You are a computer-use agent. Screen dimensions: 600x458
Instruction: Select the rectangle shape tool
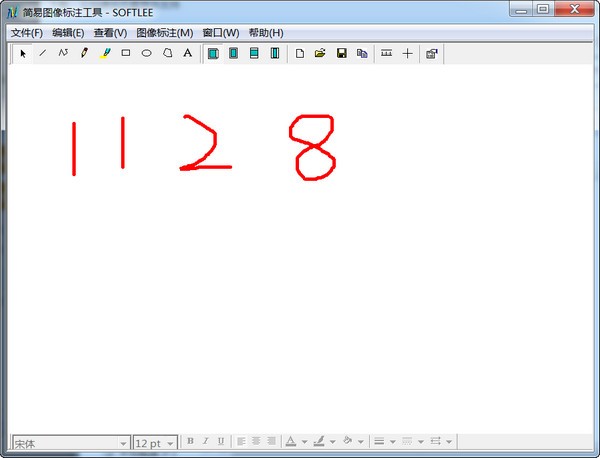click(x=126, y=53)
